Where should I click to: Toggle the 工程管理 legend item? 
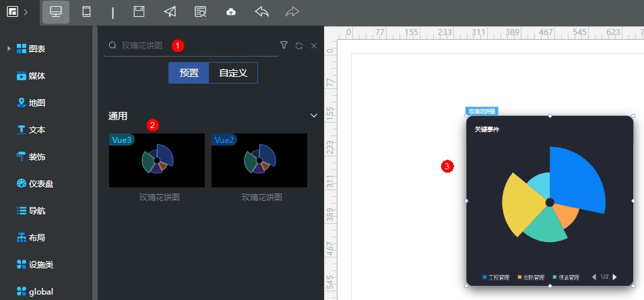[x=496, y=277]
